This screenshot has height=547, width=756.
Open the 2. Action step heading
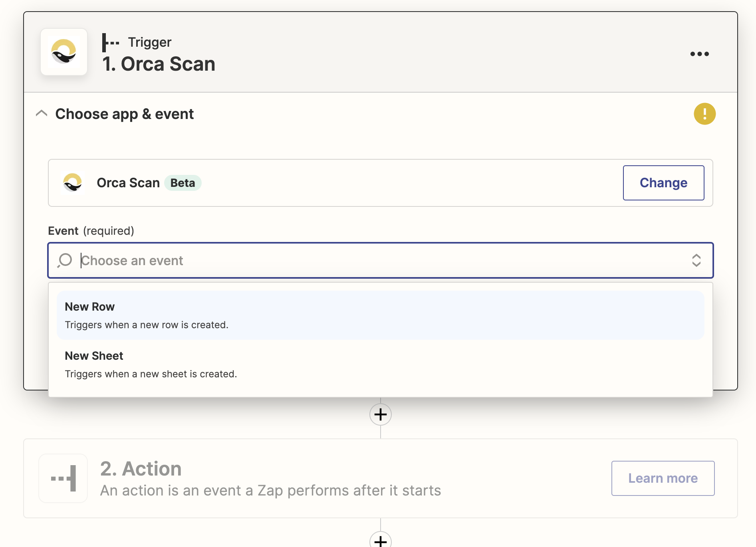tap(141, 469)
